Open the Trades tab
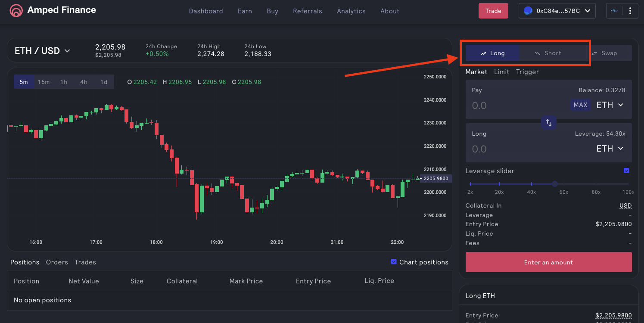 pyautogui.click(x=85, y=262)
